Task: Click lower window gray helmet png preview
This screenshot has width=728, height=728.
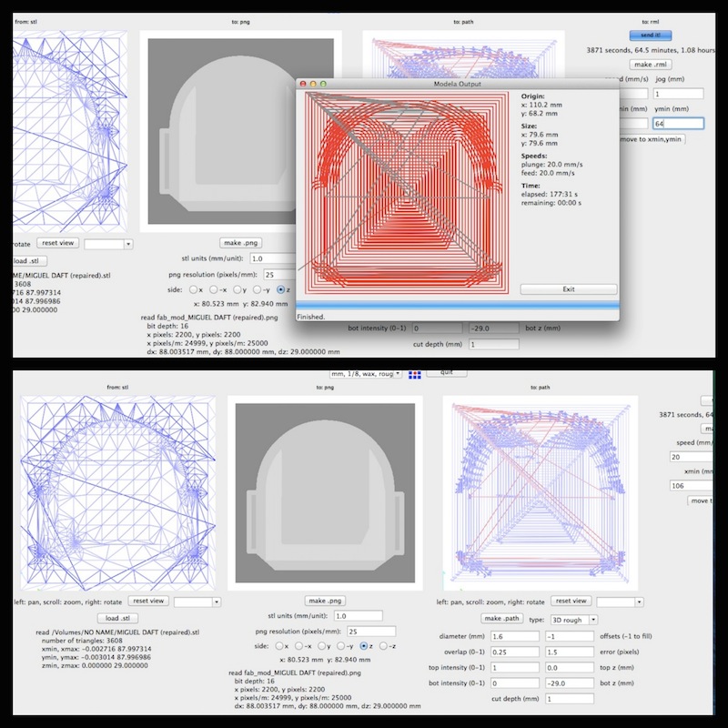Action: tap(325, 493)
